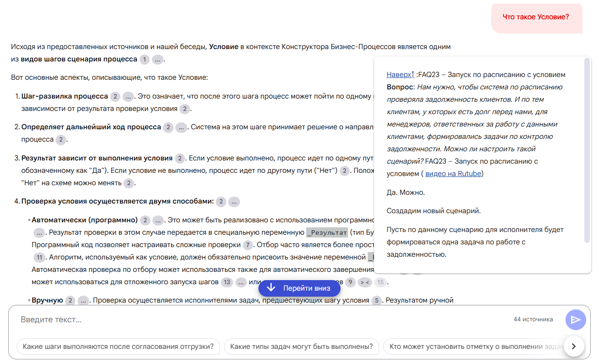This screenshot has height=364, width=599.
Task: Open citation 2 after "Вручную"
Action: (x=70, y=301)
